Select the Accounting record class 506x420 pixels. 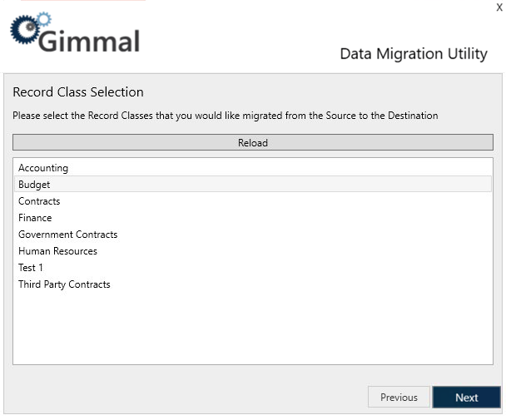(43, 168)
